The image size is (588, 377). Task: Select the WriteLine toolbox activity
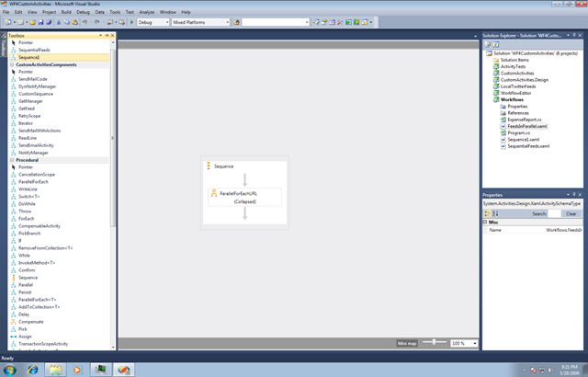[28, 189]
